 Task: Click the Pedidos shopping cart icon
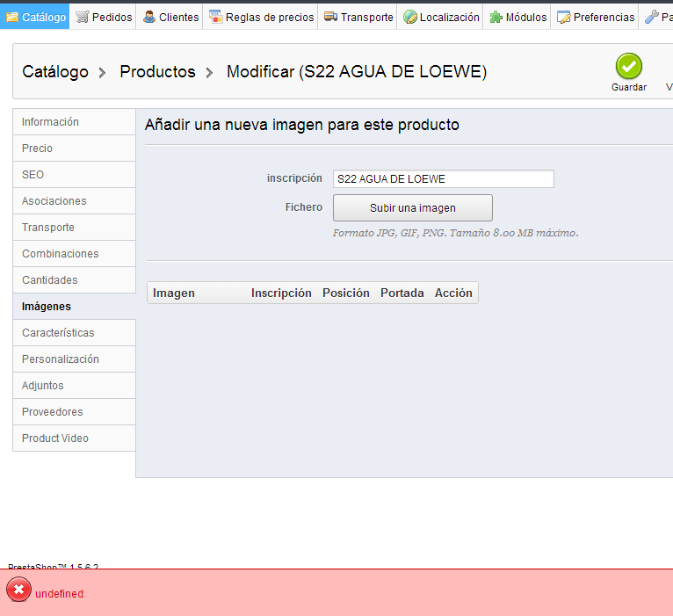(83, 17)
